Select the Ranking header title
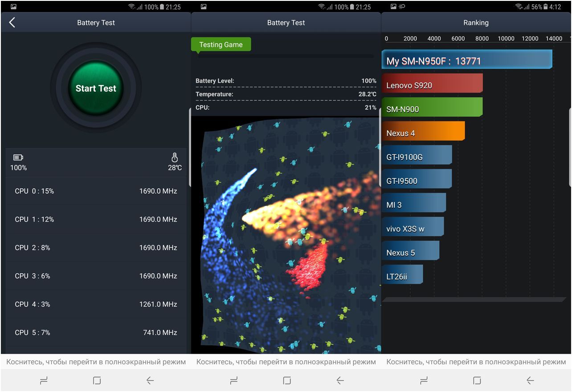 (x=476, y=23)
